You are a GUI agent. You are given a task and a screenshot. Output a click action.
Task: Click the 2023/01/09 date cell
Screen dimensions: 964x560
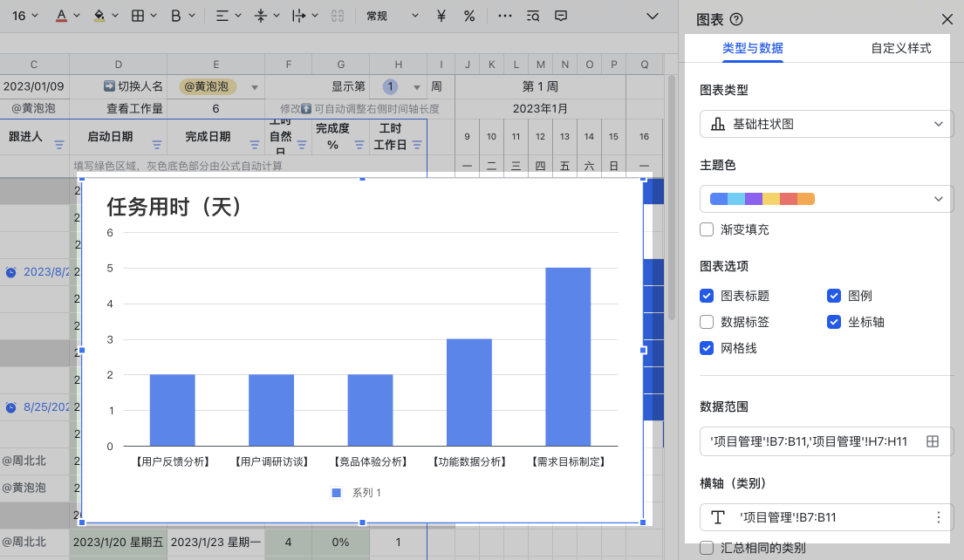click(34, 86)
